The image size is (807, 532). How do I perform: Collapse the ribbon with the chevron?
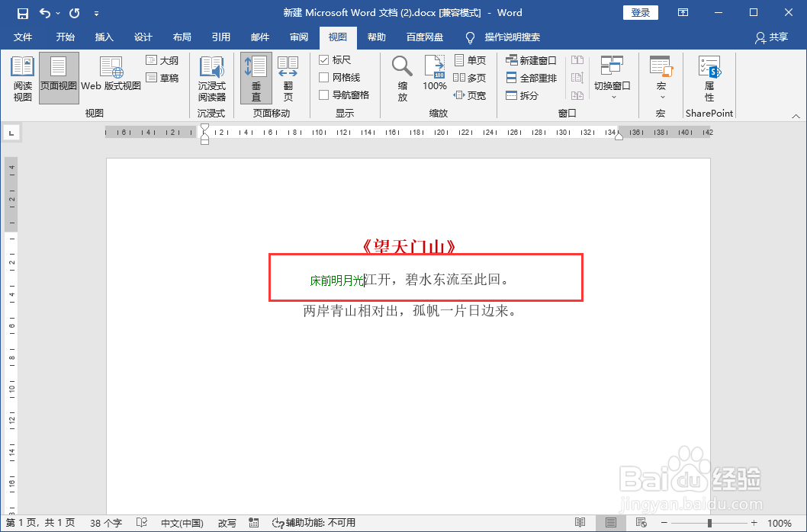tap(797, 116)
